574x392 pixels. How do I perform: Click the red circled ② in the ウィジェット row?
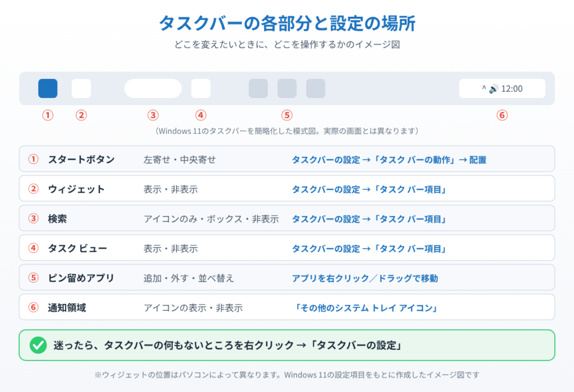(x=33, y=189)
